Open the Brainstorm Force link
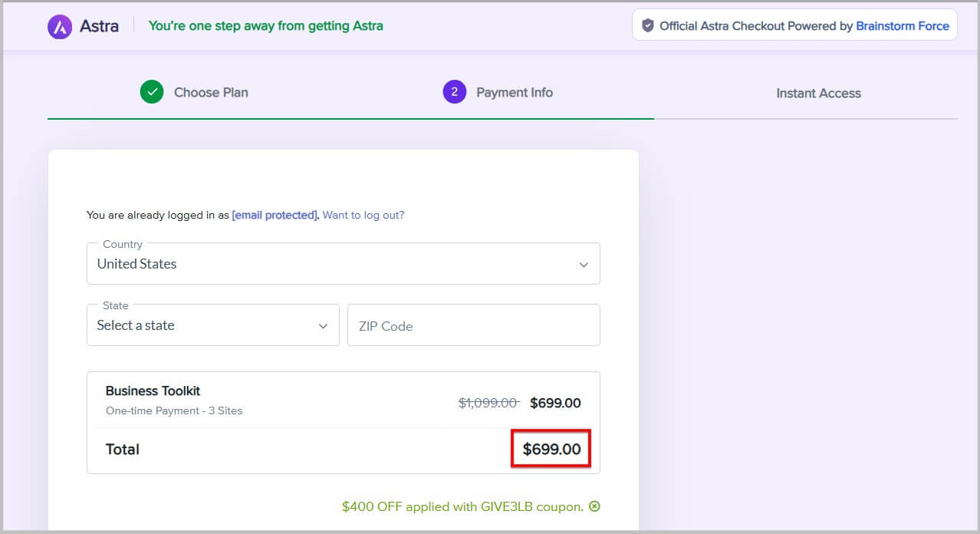 (902, 25)
